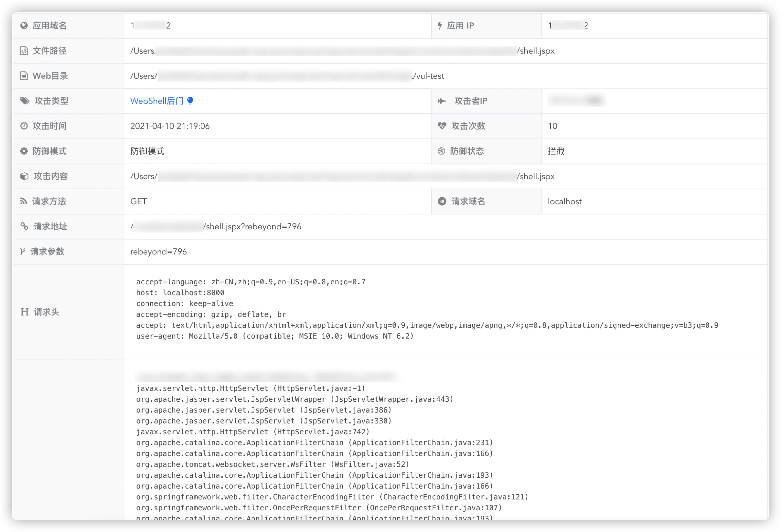Click the branch icon beside 请求参数
This screenshot has width=781, height=532.
pyautogui.click(x=23, y=251)
